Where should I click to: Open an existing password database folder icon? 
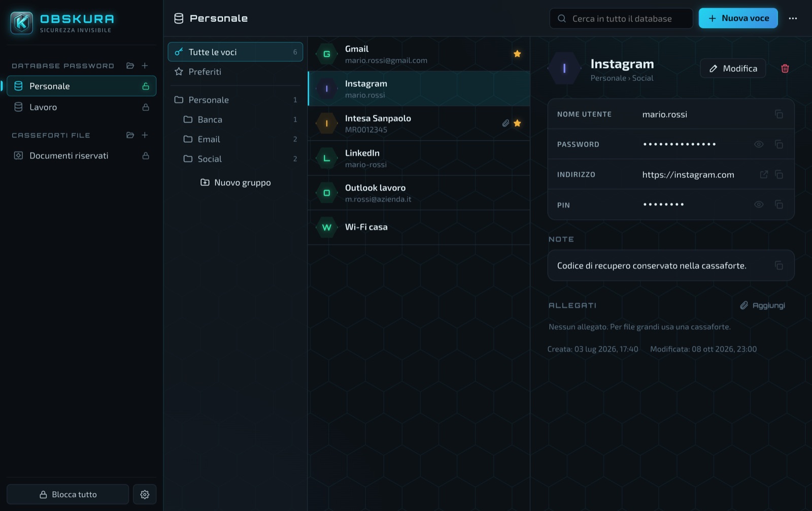point(130,66)
